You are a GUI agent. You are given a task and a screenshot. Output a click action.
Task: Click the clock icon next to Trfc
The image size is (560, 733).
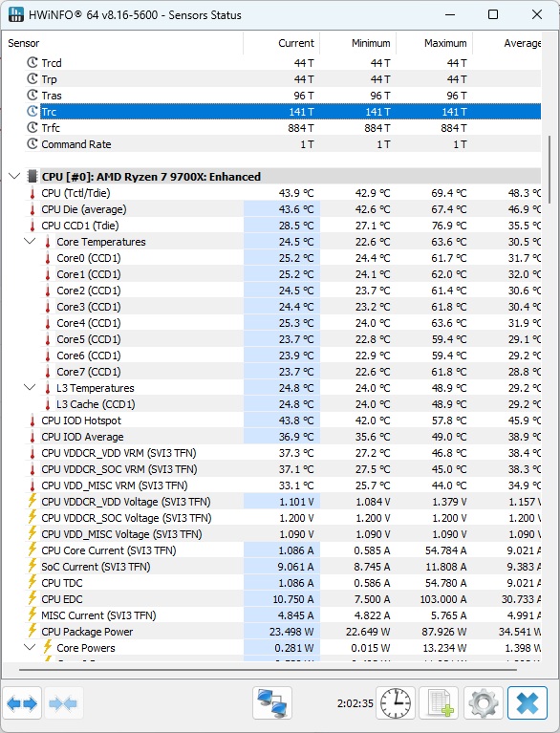[32, 127]
